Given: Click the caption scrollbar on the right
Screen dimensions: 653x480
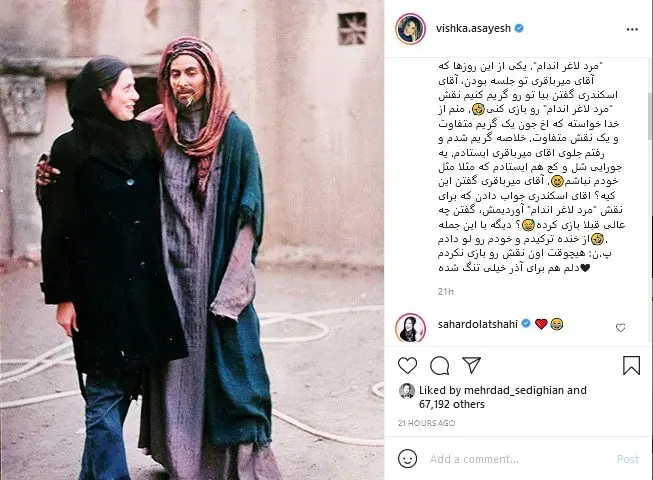Looking at the screenshot, I should tap(649, 117).
